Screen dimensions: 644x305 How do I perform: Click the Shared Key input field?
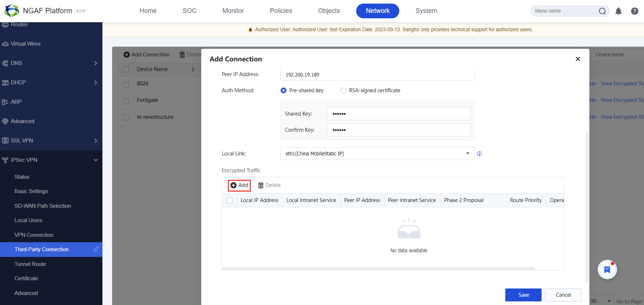pos(399,114)
